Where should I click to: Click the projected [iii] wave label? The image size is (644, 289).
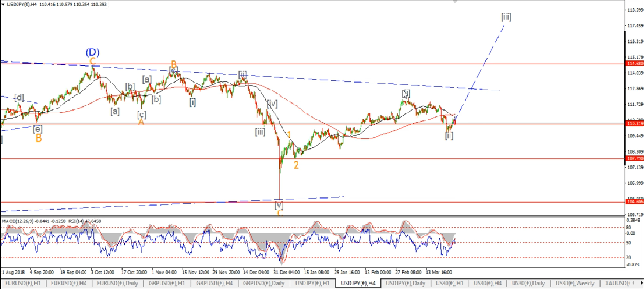[506, 17]
